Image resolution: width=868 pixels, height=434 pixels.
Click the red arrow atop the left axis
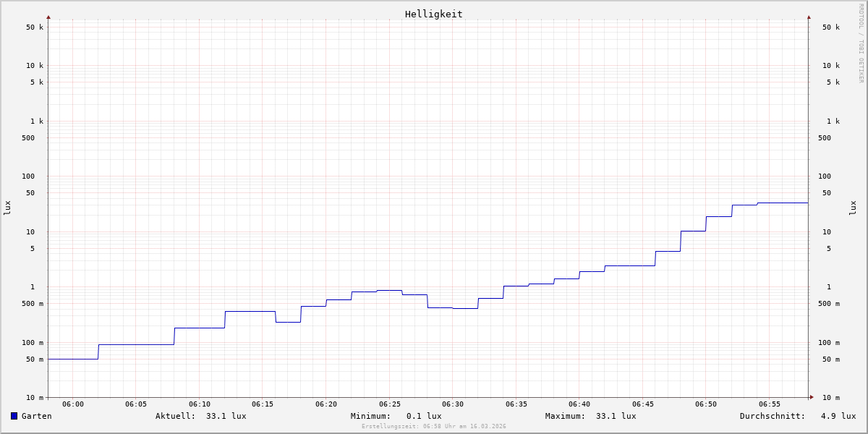pyautogui.click(x=48, y=17)
